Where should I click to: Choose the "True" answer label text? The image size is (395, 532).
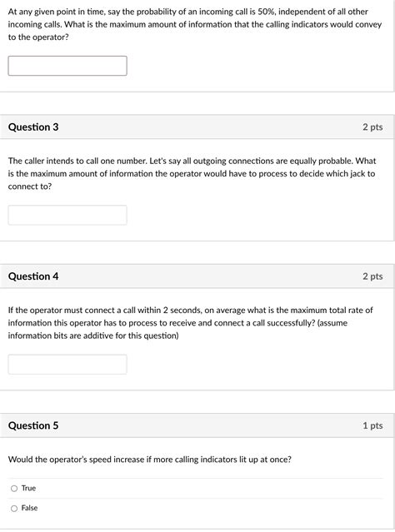click(x=28, y=488)
